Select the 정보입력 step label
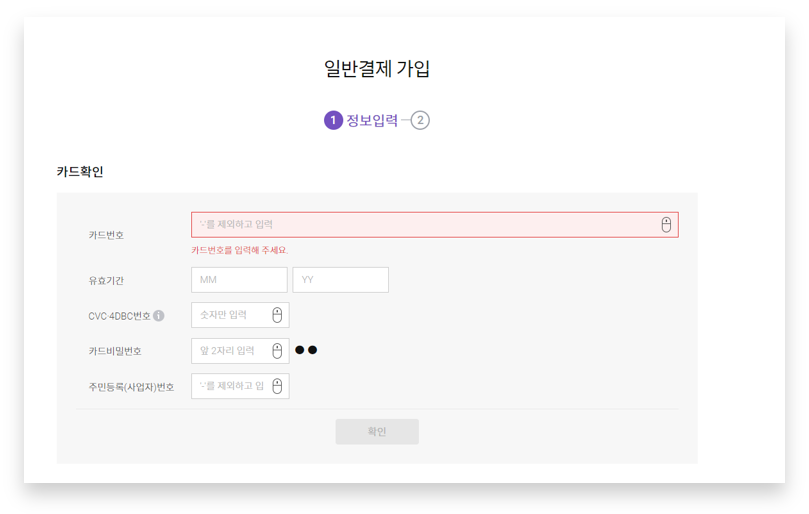Screen dimensions: 809x514 [x=372, y=121]
